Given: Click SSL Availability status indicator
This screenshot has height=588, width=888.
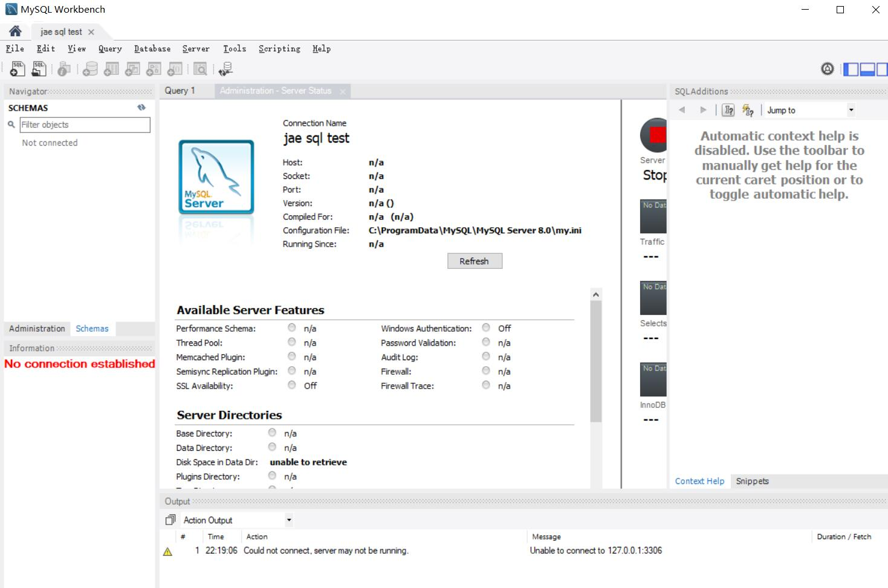Looking at the screenshot, I should [292, 385].
